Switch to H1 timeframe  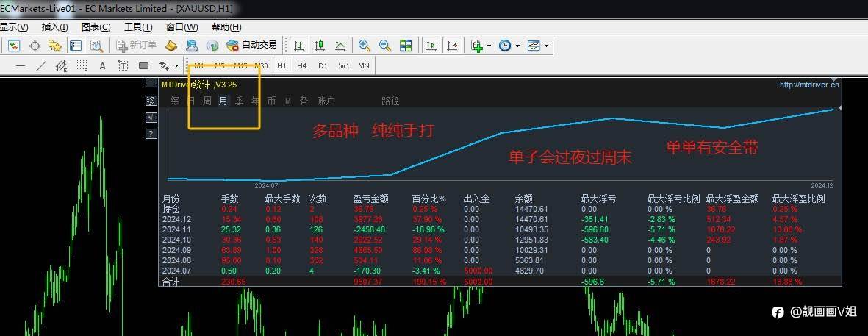coord(281,66)
